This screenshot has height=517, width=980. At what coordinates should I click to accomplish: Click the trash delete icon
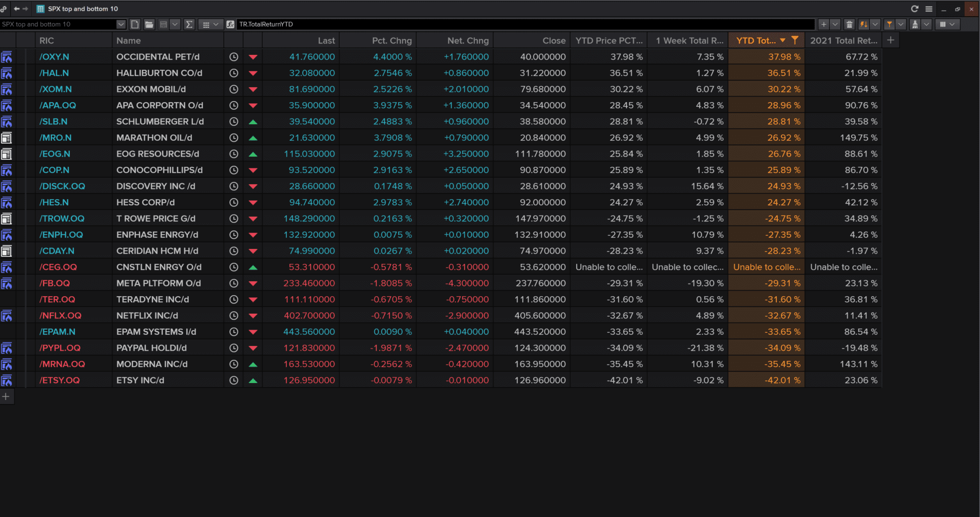(850, 24)
